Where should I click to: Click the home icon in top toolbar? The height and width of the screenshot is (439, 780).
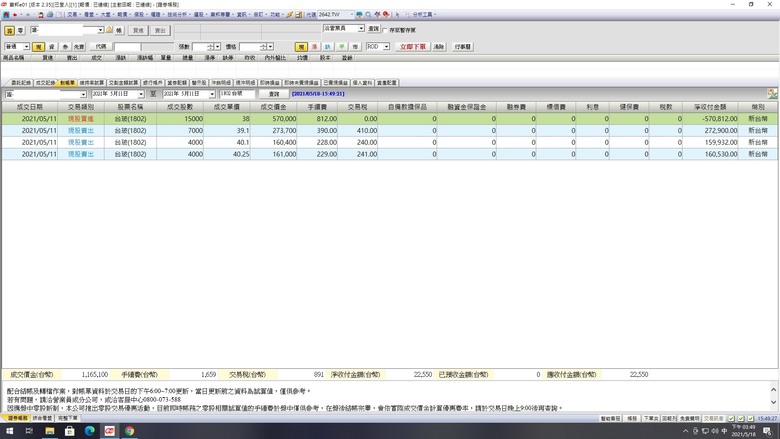[6, 15]
